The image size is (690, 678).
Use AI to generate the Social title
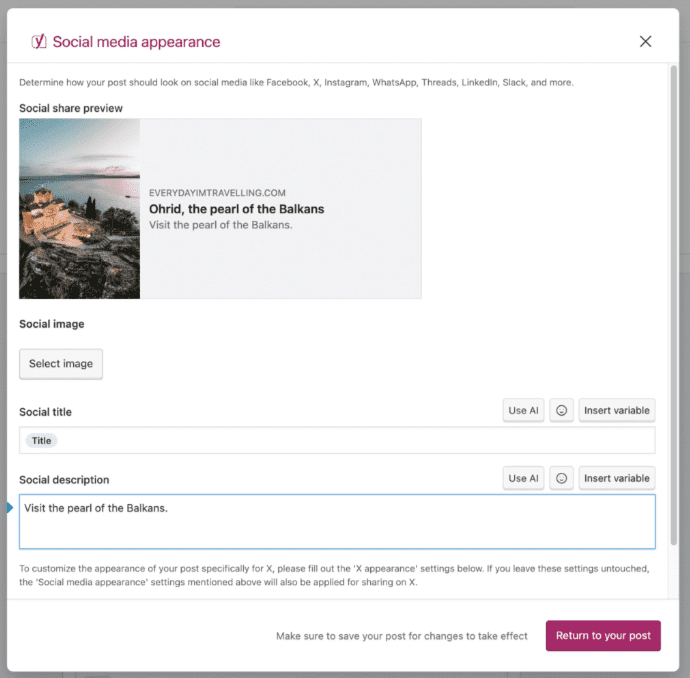click(523, 410)
